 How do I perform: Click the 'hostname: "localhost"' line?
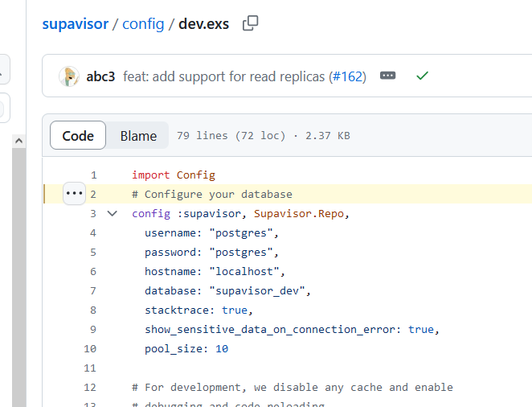(x=215, y=272)
